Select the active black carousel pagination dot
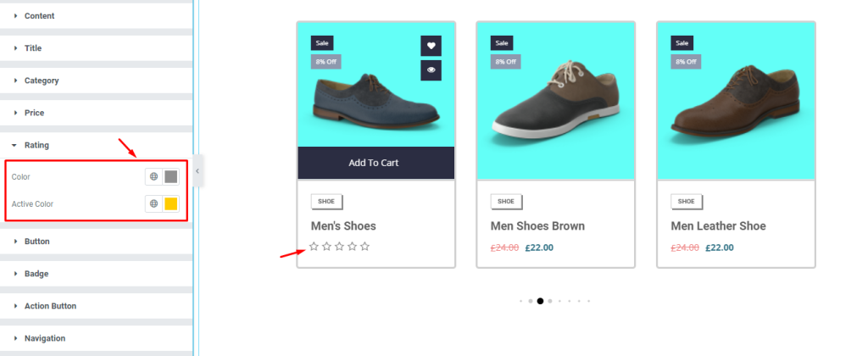Image resolution: width=868 pixels, height=356 pixels. (x=540, y=301)
